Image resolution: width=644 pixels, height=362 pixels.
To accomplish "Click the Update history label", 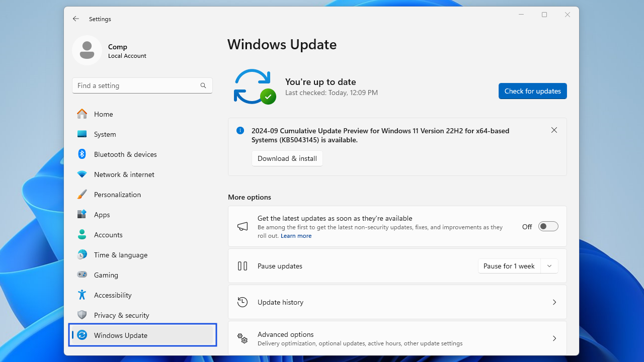I will point(280,302).
